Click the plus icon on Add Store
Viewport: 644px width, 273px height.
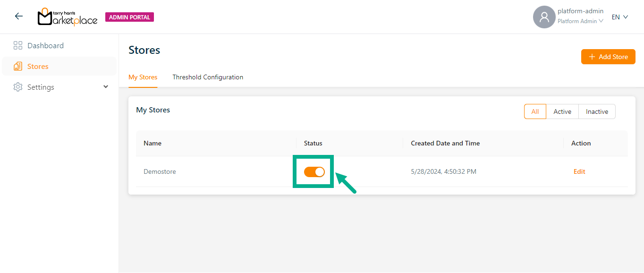pos(592,57)
